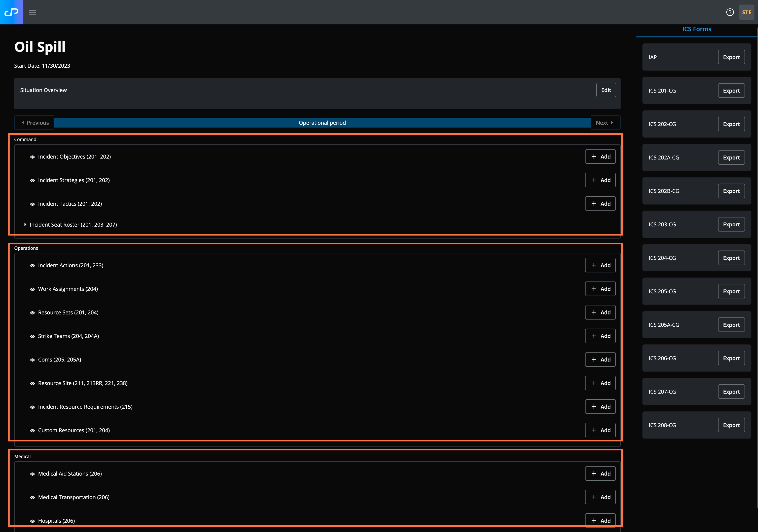Add a Strike Team
This screenshot has height=532, width=758.
[600, 336]
